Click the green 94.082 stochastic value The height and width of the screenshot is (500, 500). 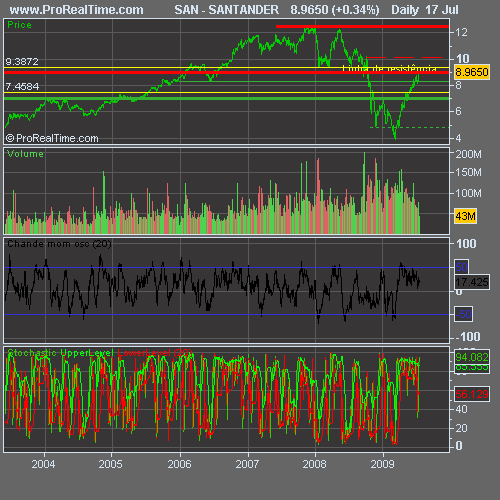tap(472, 357)
